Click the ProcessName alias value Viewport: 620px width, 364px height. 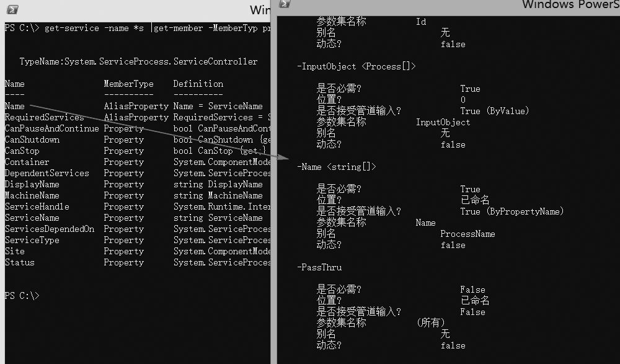tap(467, 234)
